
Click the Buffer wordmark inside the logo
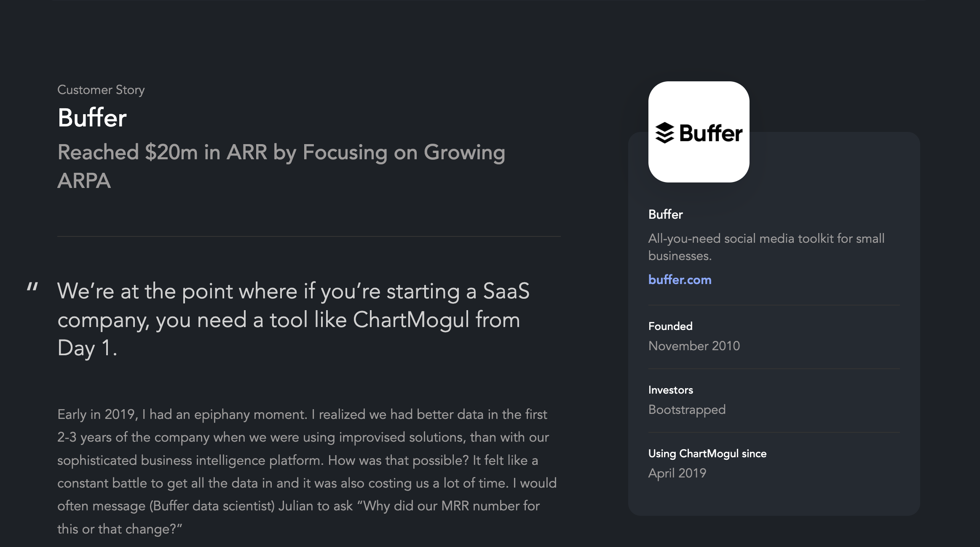coord(711,133)
